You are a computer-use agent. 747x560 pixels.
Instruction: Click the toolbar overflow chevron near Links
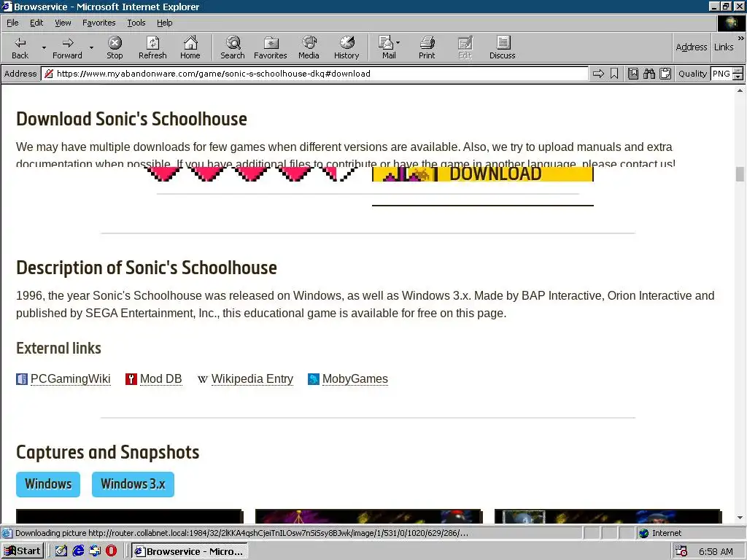[741, 38]
